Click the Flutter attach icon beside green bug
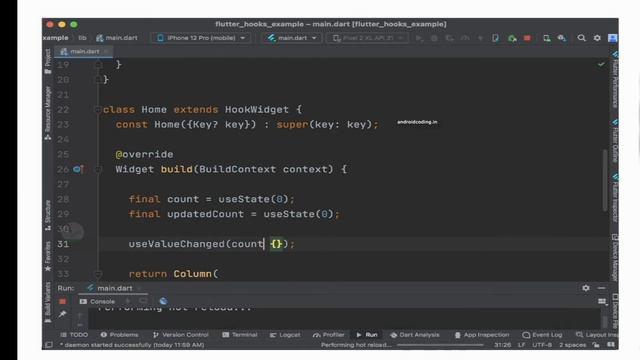640x360 pixels. click(495, 38)
